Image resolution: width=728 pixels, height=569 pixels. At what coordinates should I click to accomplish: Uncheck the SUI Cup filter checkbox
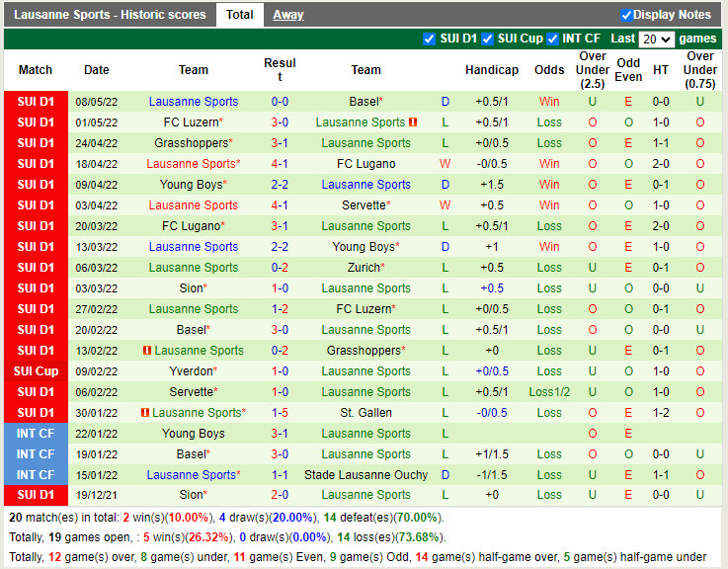tap(486, 40)
